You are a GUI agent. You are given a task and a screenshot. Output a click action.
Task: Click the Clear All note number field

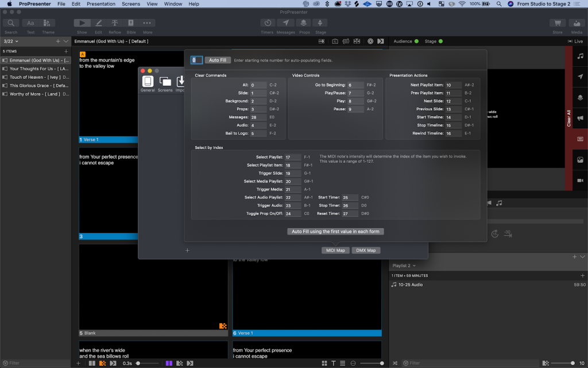click(x=258, y=85)
